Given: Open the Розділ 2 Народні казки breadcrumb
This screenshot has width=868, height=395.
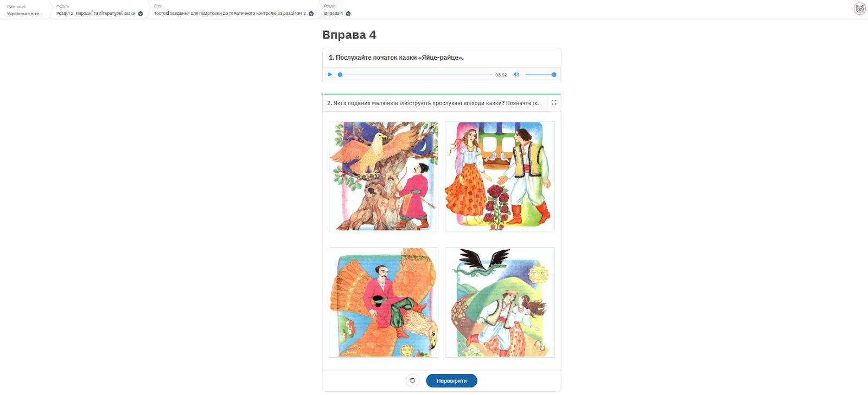Looking at the screenshot, I should pos(96,14).
